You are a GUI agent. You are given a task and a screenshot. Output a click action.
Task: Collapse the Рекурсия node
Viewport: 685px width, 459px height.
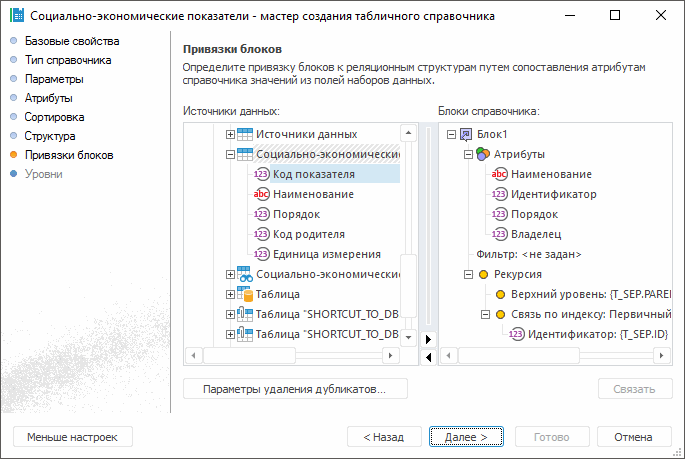[x=467, y=274]
